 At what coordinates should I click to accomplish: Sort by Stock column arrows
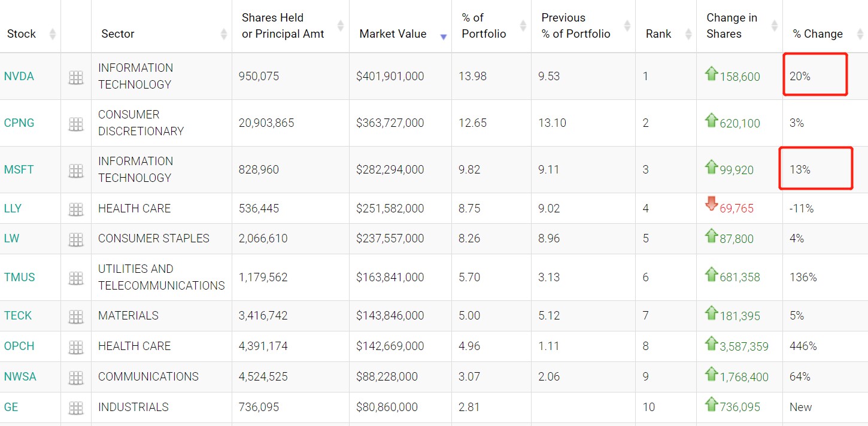[x=52, y=34]
